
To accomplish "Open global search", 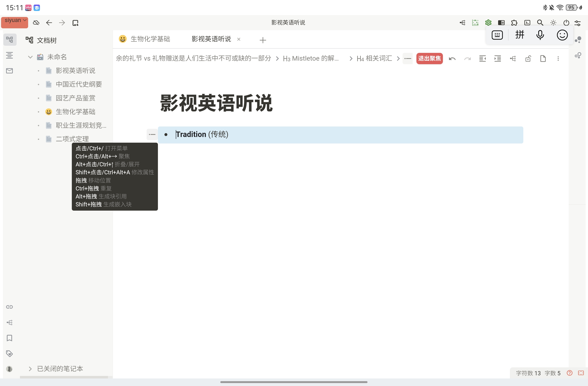I will point(540,22).
